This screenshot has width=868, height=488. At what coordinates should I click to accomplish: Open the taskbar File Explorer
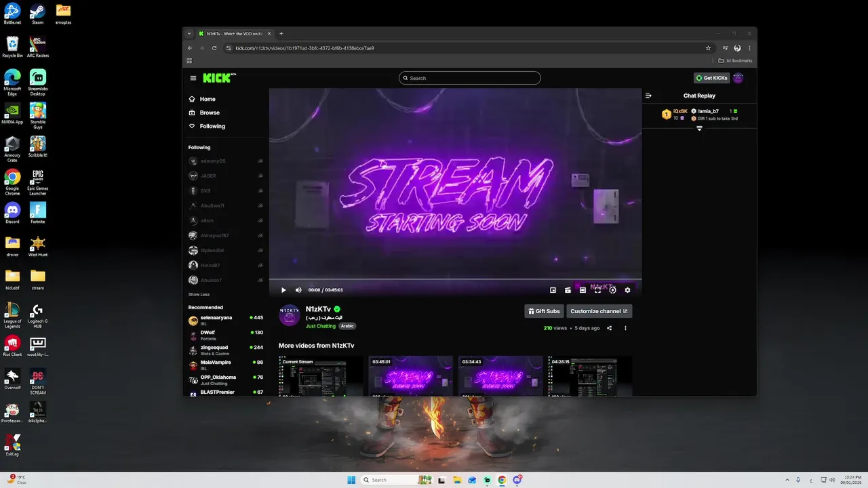tap(457, 480)
